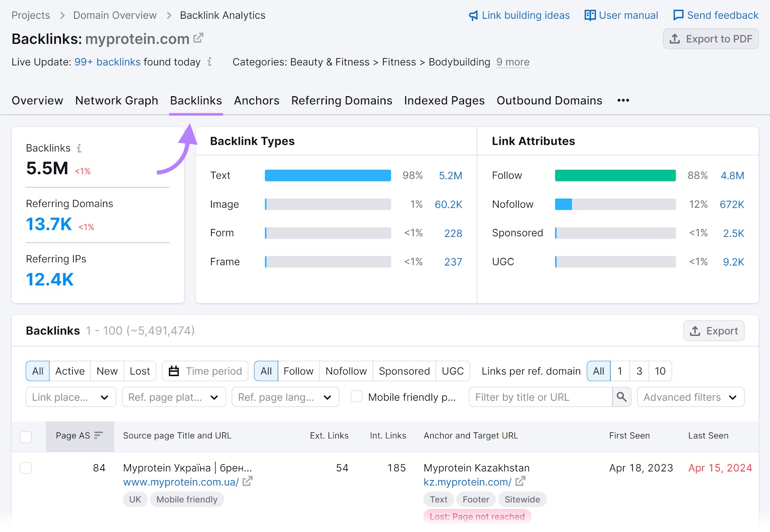The image size is (770, 532).
Task: Open the Link placement dropdown
Action: point(70,397)
